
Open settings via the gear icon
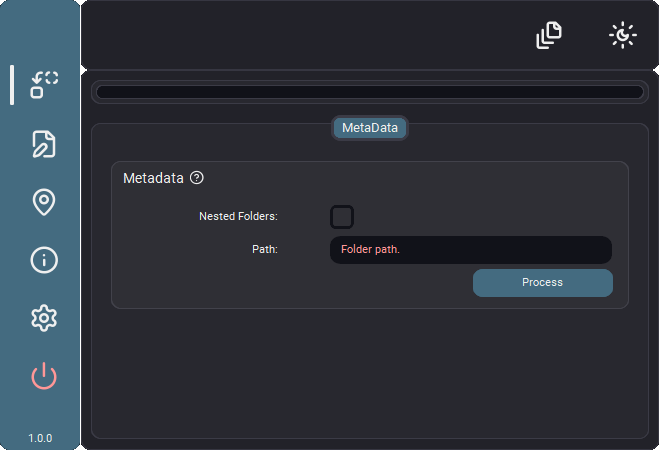[x=44, y=318]
